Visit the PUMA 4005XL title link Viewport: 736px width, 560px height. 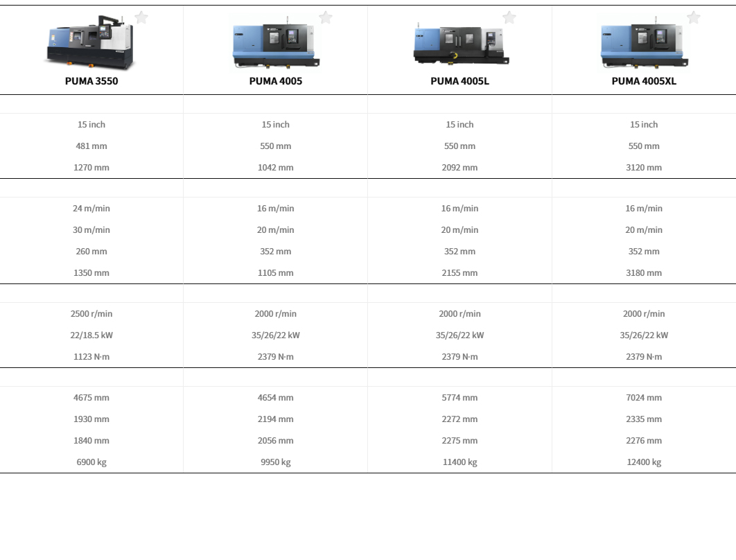coord(644,81)
